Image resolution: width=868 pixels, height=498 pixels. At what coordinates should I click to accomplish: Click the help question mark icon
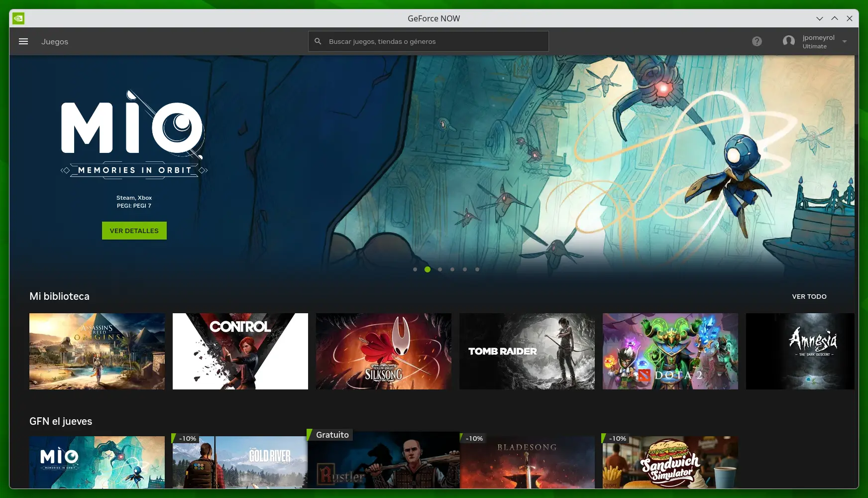click(757, 41)
